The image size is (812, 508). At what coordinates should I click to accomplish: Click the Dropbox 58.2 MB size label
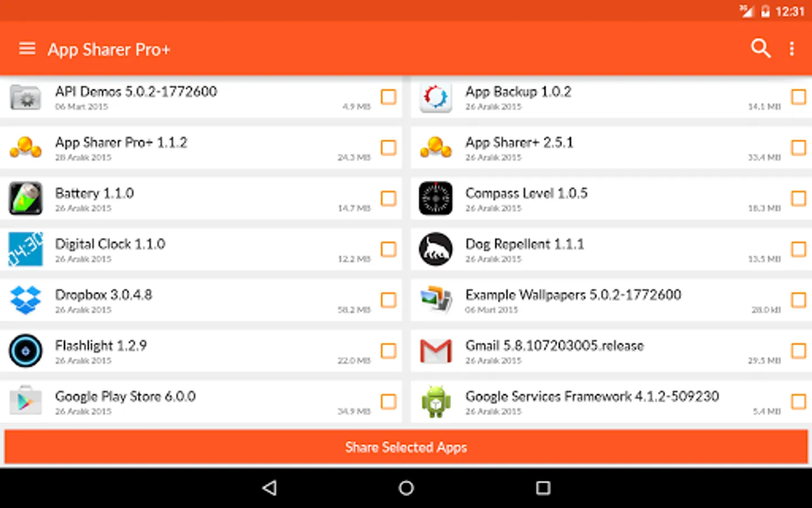(x=354, y=310)
